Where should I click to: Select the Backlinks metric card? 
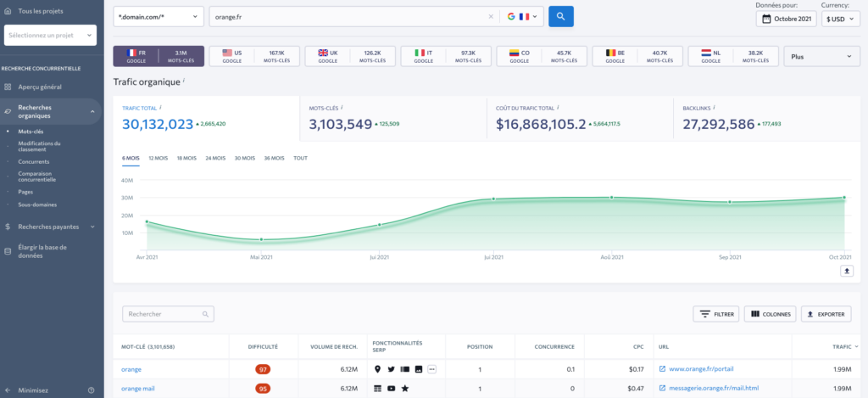click(766, 120)
